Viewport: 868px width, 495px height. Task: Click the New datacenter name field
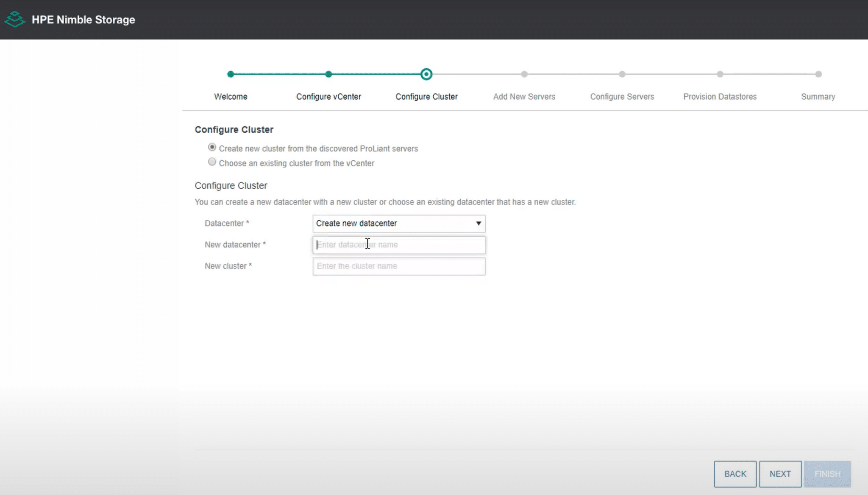399,245
